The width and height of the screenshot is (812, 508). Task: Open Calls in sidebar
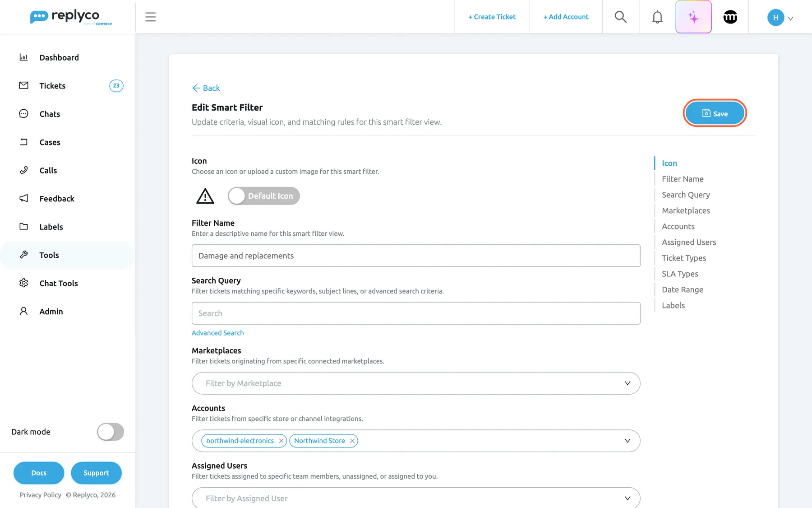[48, 170]
